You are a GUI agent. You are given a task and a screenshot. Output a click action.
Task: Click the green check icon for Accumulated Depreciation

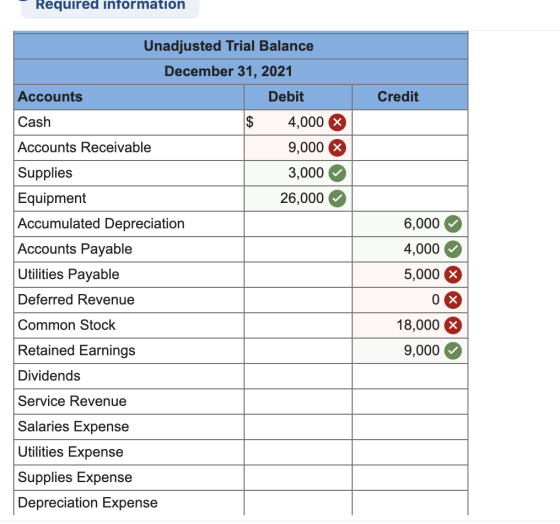pyautogui.click(x=453, y=224)
